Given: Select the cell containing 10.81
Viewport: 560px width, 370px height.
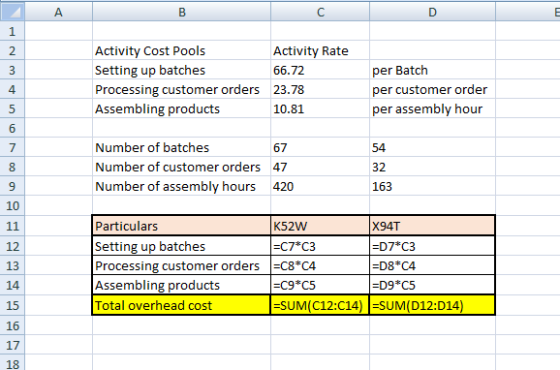Looking at the screenshot, I should 320,109.
